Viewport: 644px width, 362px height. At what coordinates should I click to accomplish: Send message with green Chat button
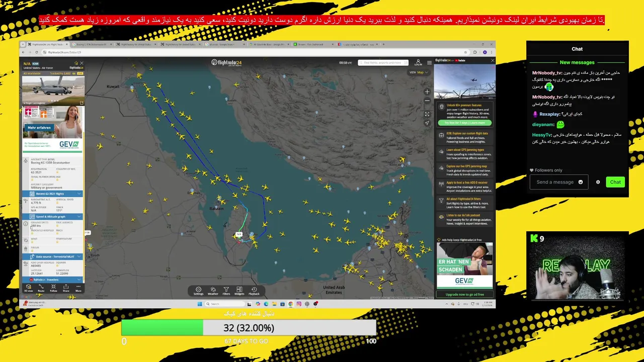click(x=615, y=182)
